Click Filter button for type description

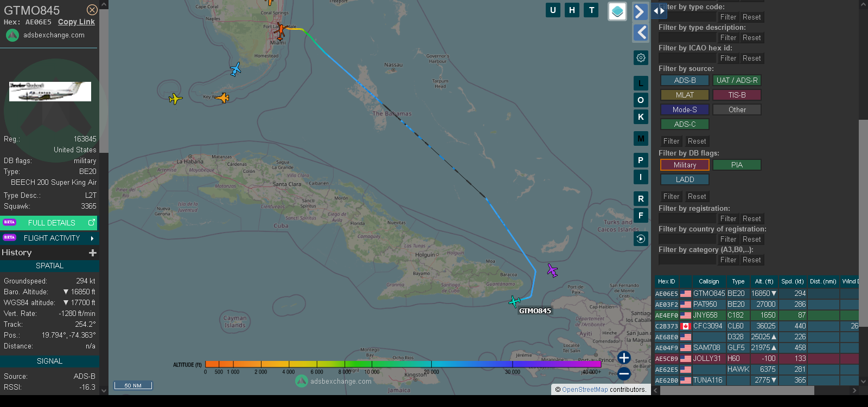728,37
